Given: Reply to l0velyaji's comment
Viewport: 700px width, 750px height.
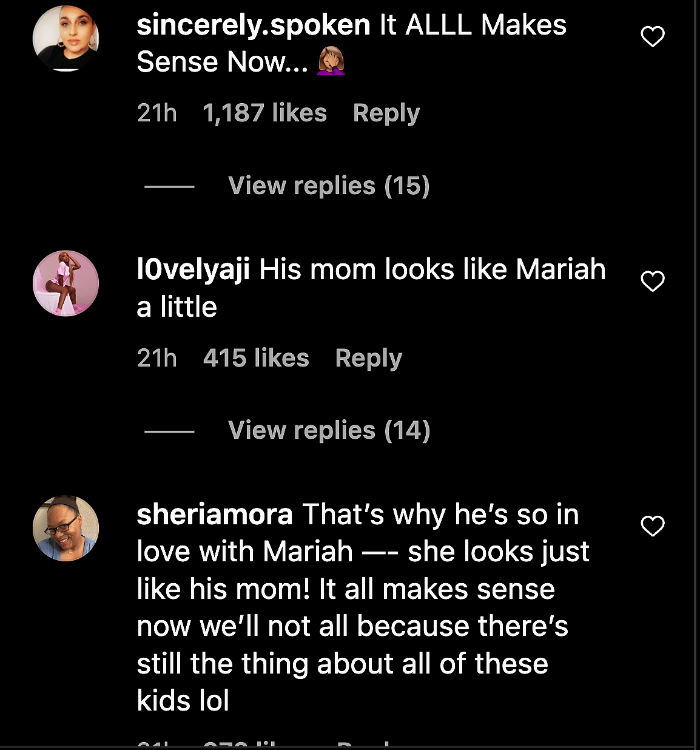Looking at the screenshot, I should click(369, 358).
